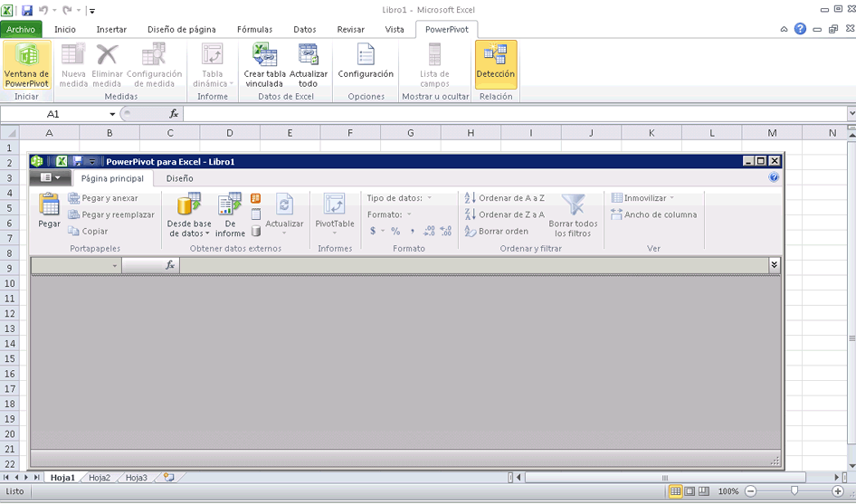The image size is (856, 504).
Task: Click Borrar todos los filtros
Action: pyautogui.click(x=573, y=215)
